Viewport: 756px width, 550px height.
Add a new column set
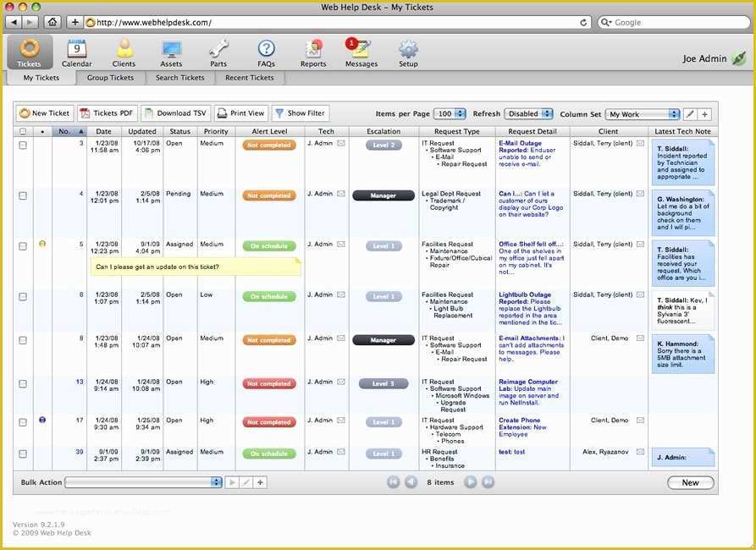[705, 114]
